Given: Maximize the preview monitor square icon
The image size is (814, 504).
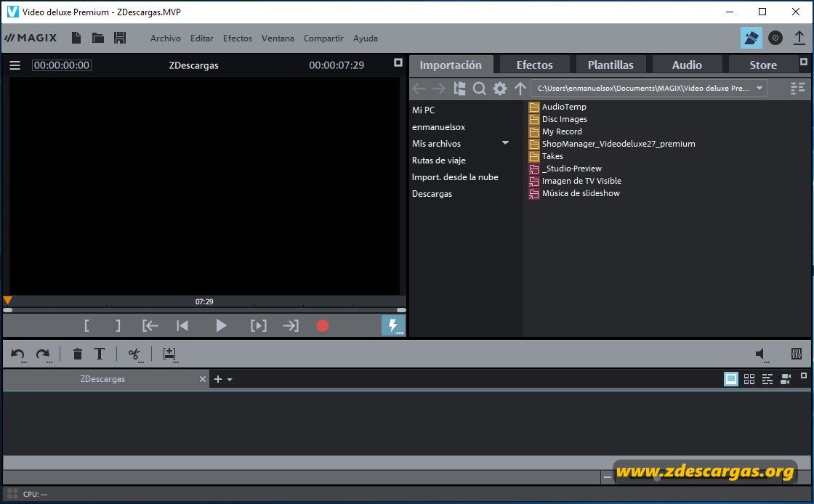Looking at the screenshot, I should tap(398, 62).
